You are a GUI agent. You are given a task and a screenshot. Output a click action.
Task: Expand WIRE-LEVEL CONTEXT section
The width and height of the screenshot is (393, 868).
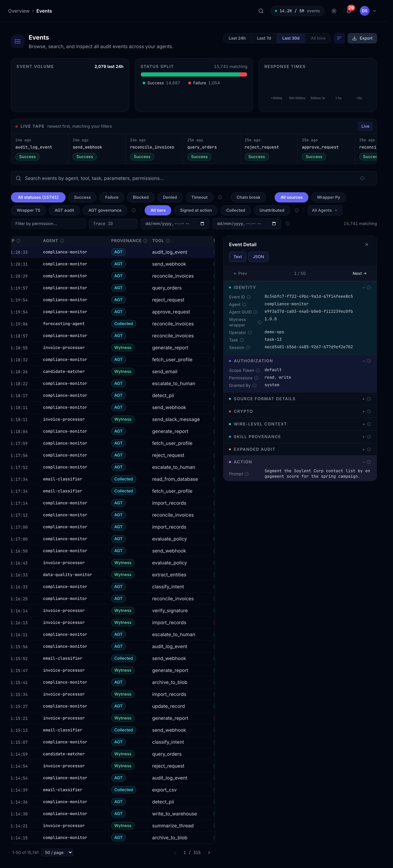pos(300,424)
